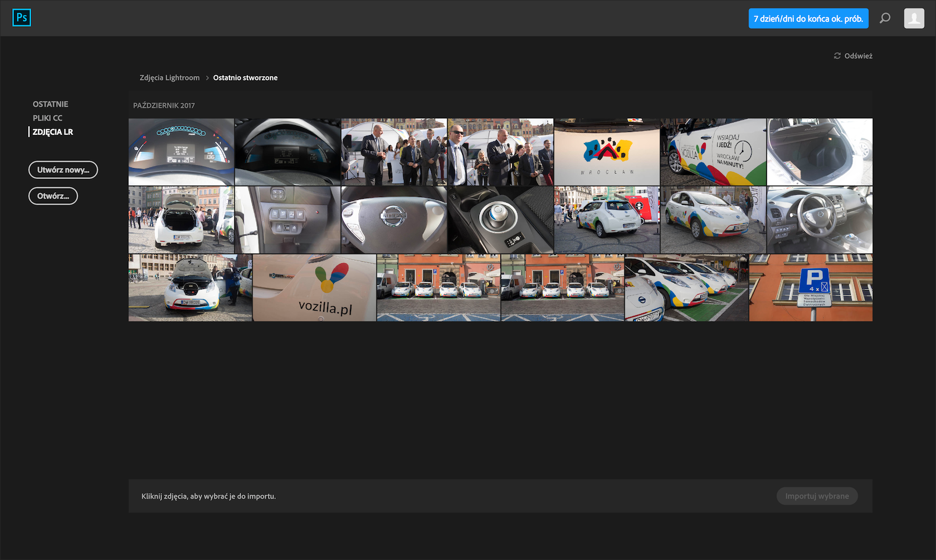Select the round gear selector knob photo
936x560 pixels.
tap(500, 220)
